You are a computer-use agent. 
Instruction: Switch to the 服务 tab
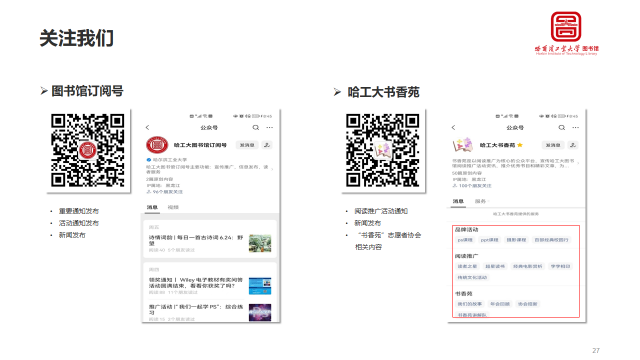(480, 201)
